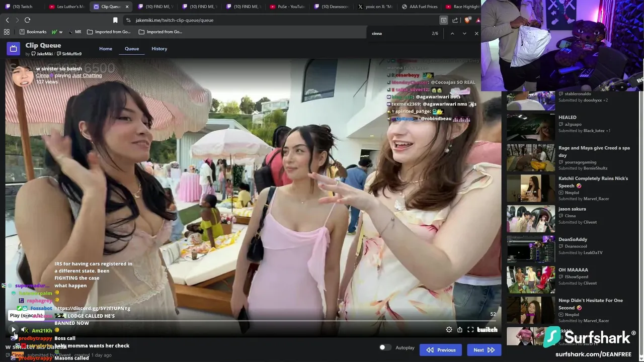Open first 'Imported from Go...' folder
This screenshot has width=644, height=362.
coord(109,32)
